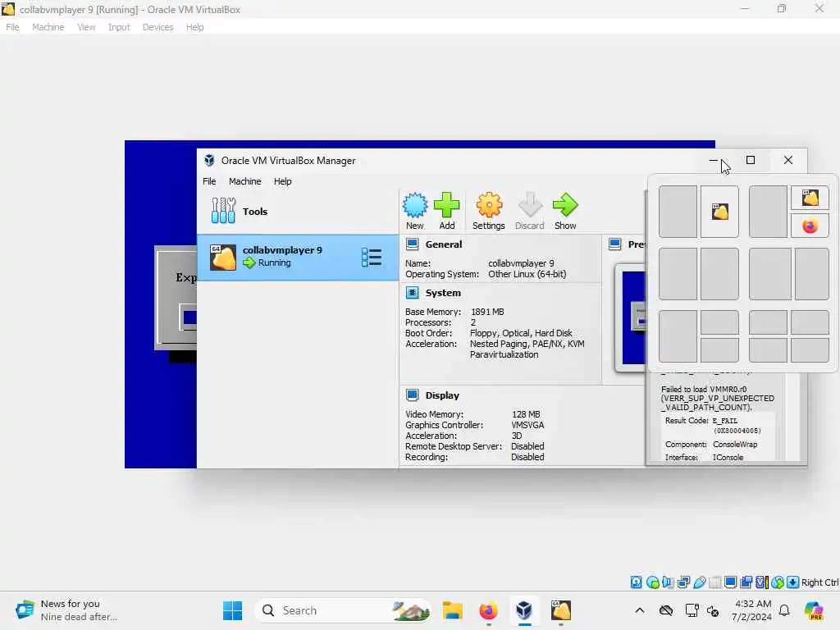Click the VM preview thumbnail image
840x630 pixels.
coord(633,317)
